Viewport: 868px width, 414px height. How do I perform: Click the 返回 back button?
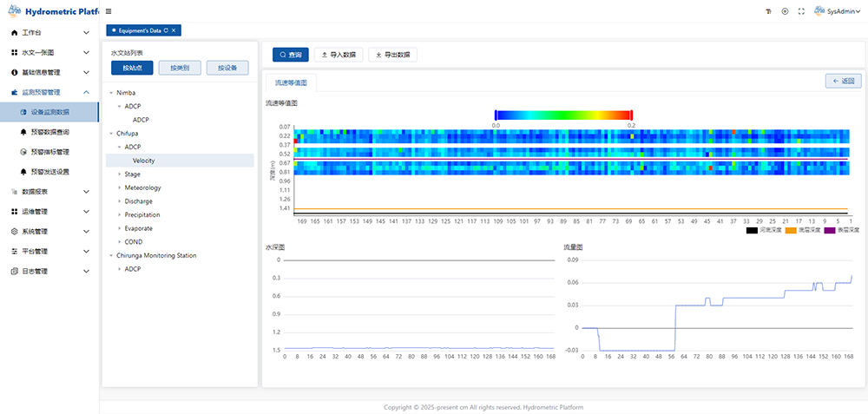coord(843,81)
